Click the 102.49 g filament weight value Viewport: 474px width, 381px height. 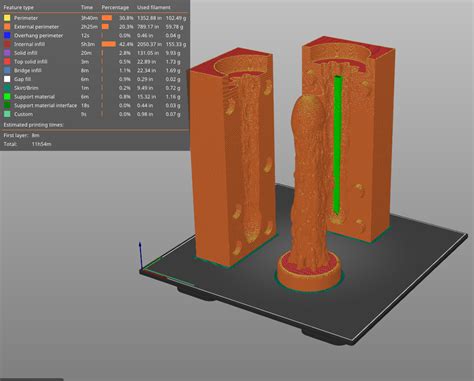pos(176,18)
